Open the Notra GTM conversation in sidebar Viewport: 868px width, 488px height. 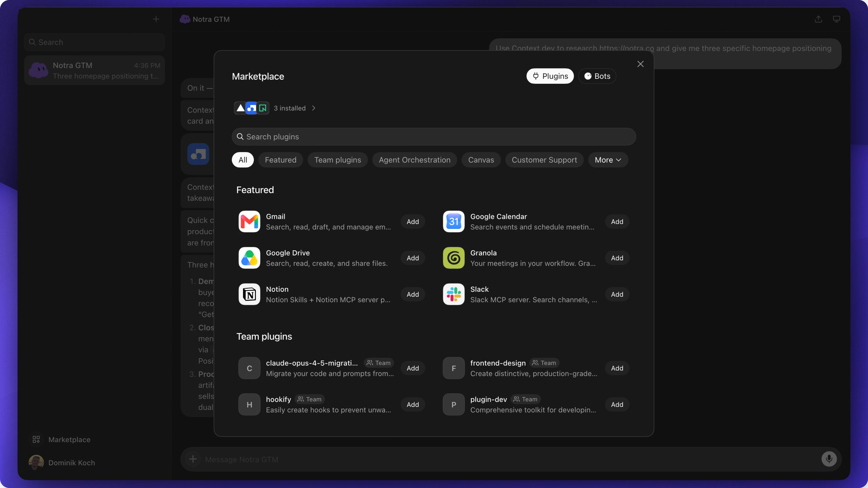(x=94, y=70)
